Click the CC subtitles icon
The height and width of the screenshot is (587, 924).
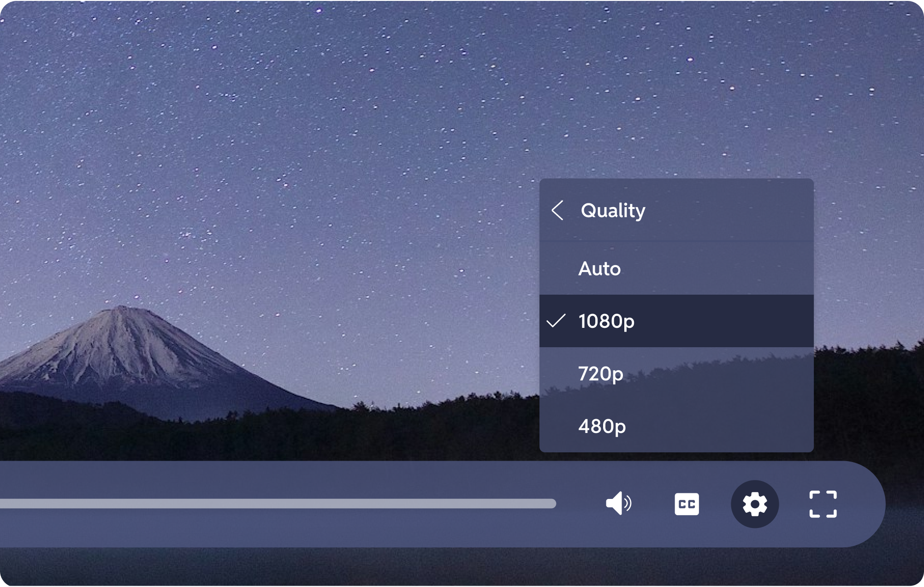pyautogui.click(x=687, y=504)
